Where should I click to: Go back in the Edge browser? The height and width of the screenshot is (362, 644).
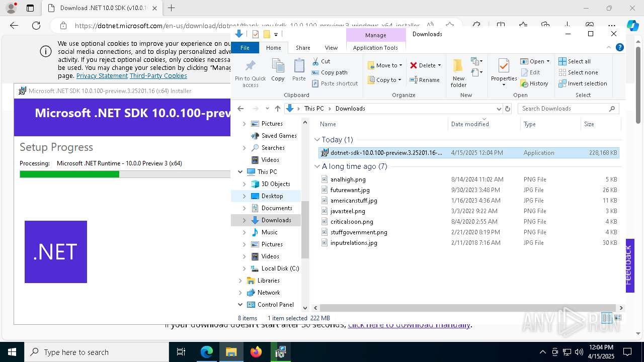click(14, 26)
